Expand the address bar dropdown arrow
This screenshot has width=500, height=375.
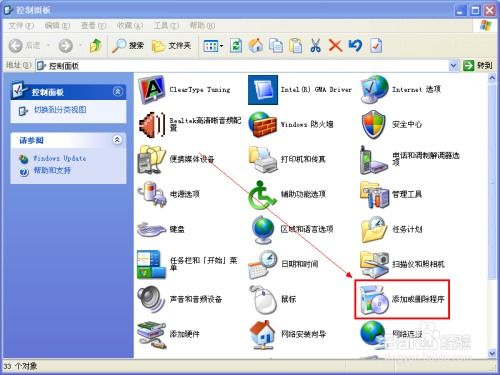453,65
